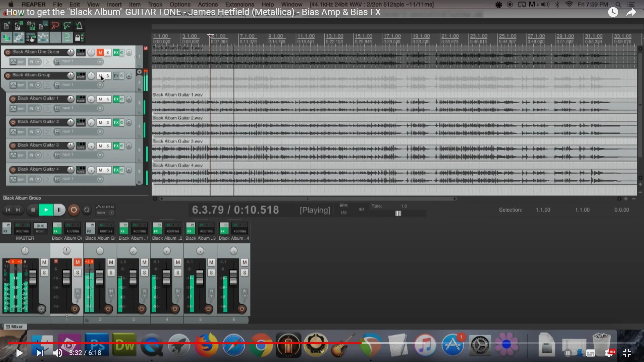Open the Track menu
Image resolution: width=644 pixels, height=362 pixels.
[x=155, y=4]
